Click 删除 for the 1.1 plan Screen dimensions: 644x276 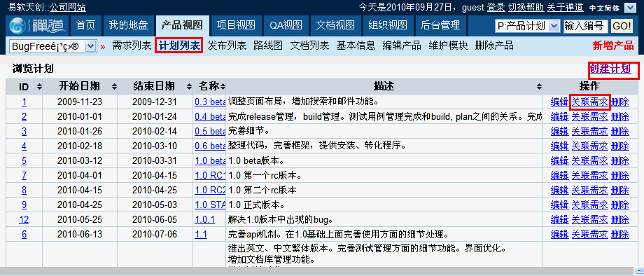coord(619,234)
